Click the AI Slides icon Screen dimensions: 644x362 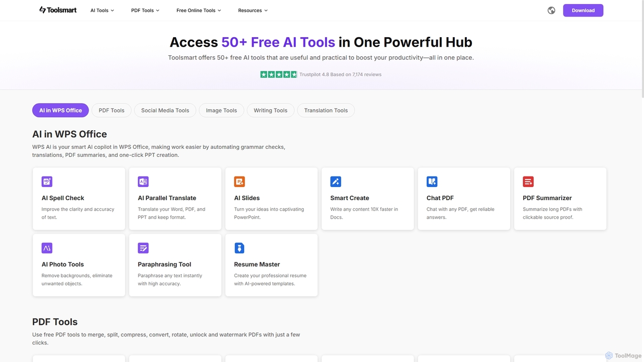point(239,182)
